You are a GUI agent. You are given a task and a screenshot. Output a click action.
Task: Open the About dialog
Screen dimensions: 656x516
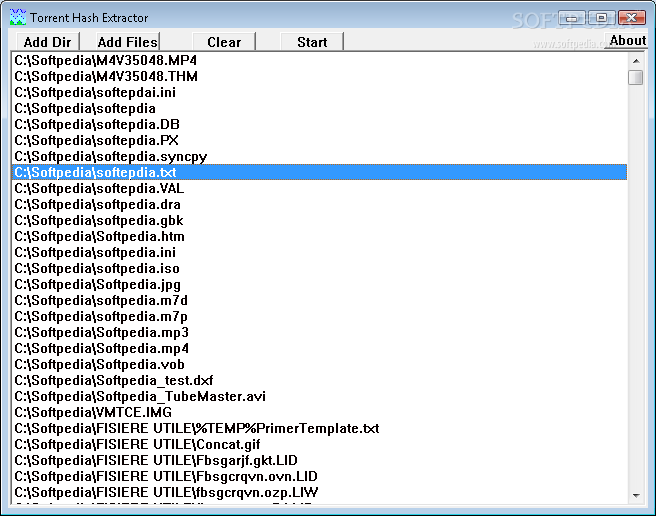(628, 41)
